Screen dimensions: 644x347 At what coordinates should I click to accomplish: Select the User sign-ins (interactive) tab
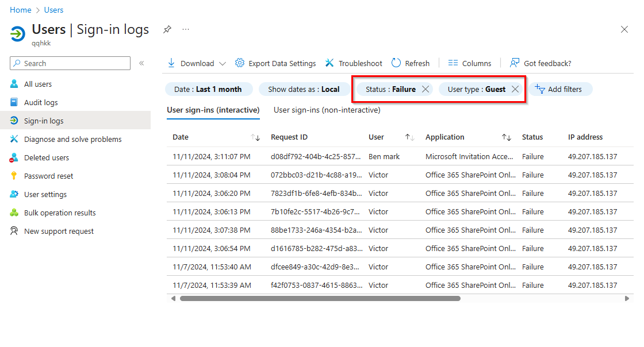(213, 110)
